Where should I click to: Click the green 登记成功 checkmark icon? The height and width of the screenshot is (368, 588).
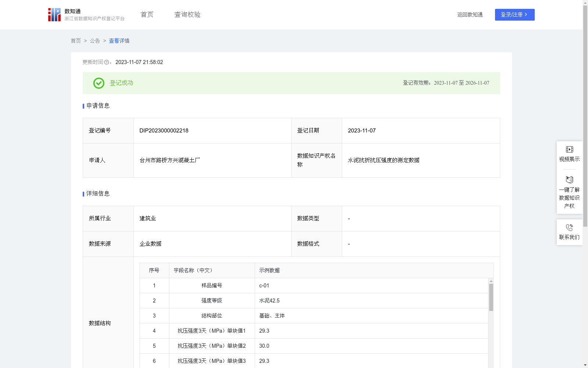click(98, 83)
